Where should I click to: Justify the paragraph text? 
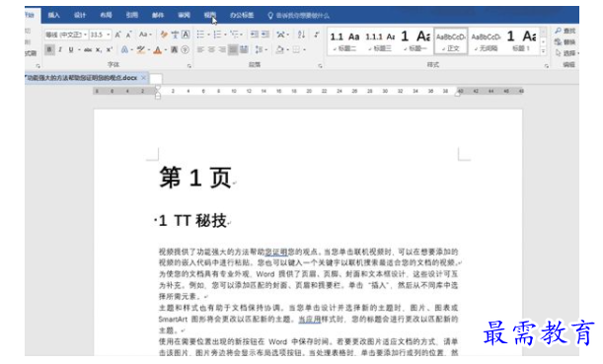pyautogui.click(x=233, y=49)
